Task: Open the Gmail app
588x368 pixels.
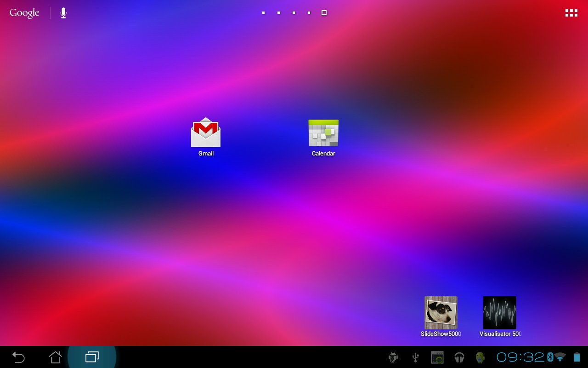Action: coord(206,137)
